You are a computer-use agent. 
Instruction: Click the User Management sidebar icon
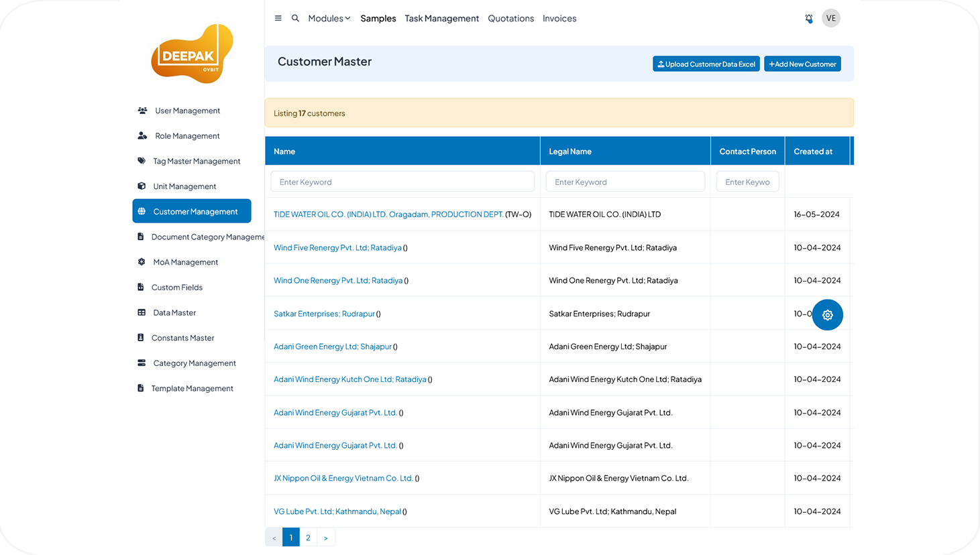click(x=142, y=111)
